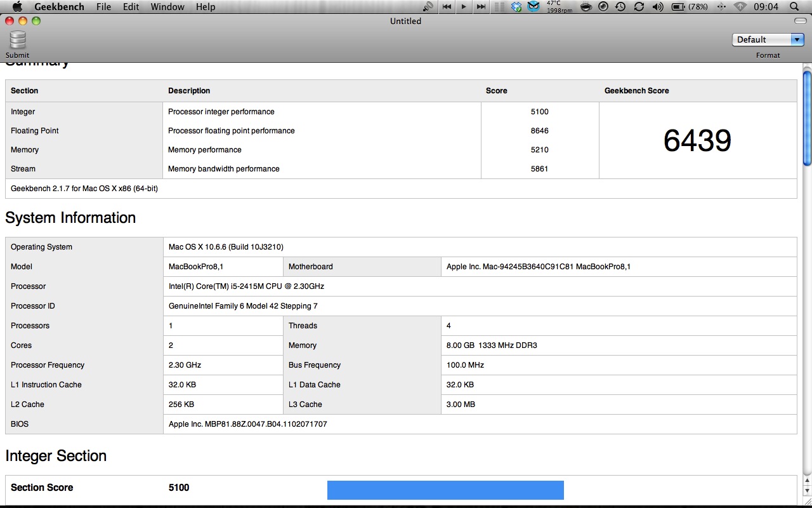This screenshot has height=508, width=812.
Task: Click the L3 Cache value 3.00 MB
Action: pos(461,404)
